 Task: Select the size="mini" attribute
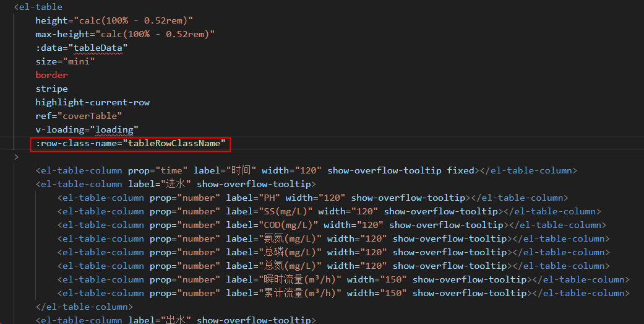point(64,61)
